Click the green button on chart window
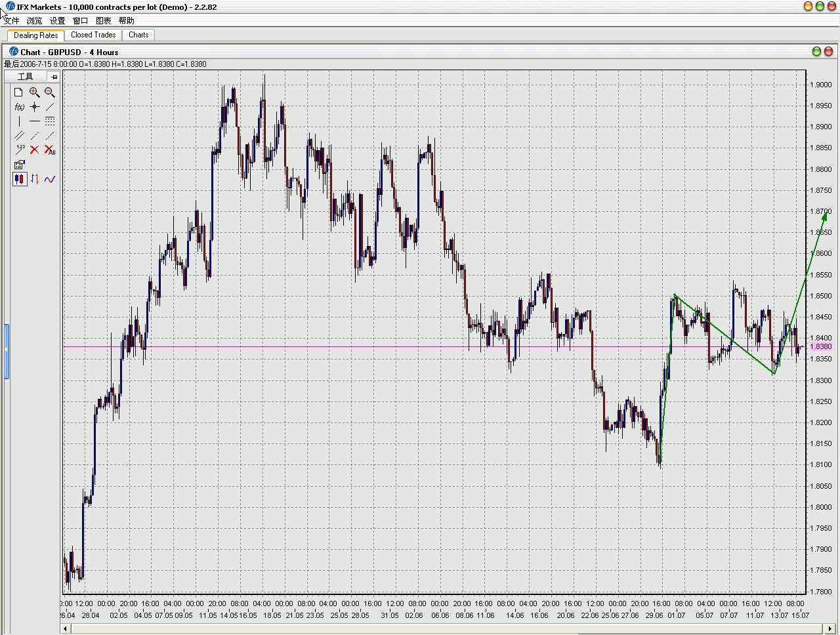The image size is (840, 635). pyautogui.click(x=816, y=51)
